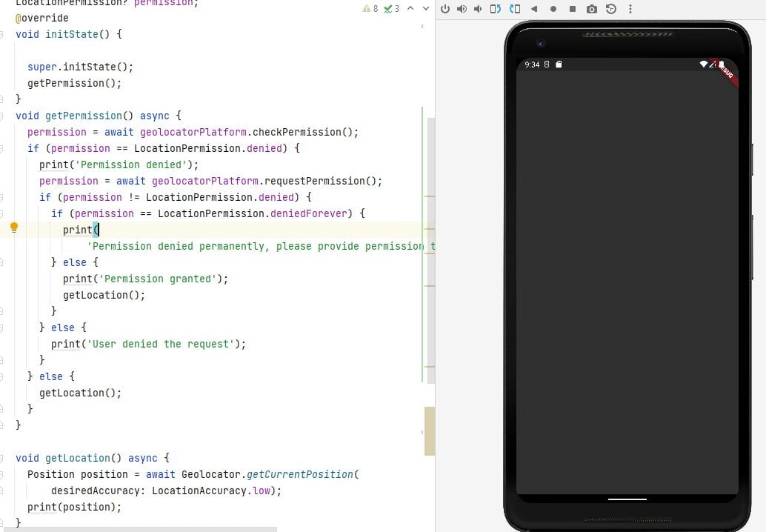Tap the Wi-Fi icon in emulator status bar
The height and width of the screenshot is (532, 766).
point(704,64)
